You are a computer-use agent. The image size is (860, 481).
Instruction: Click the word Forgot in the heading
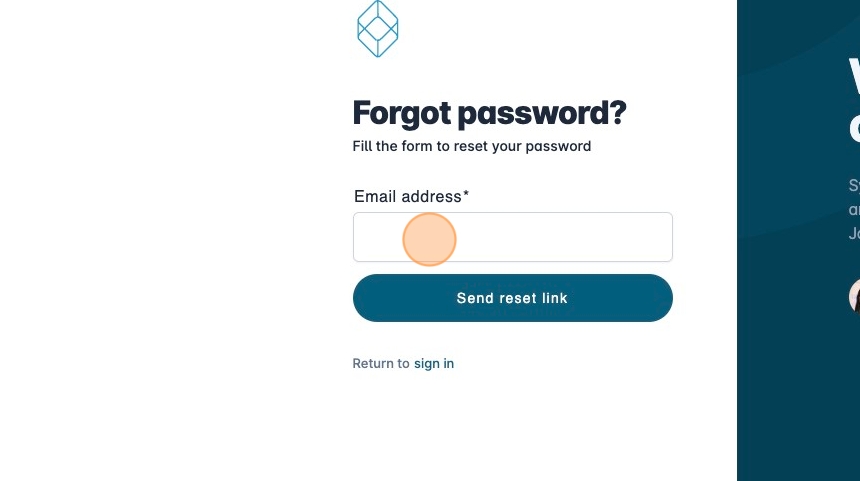[402, 113]
